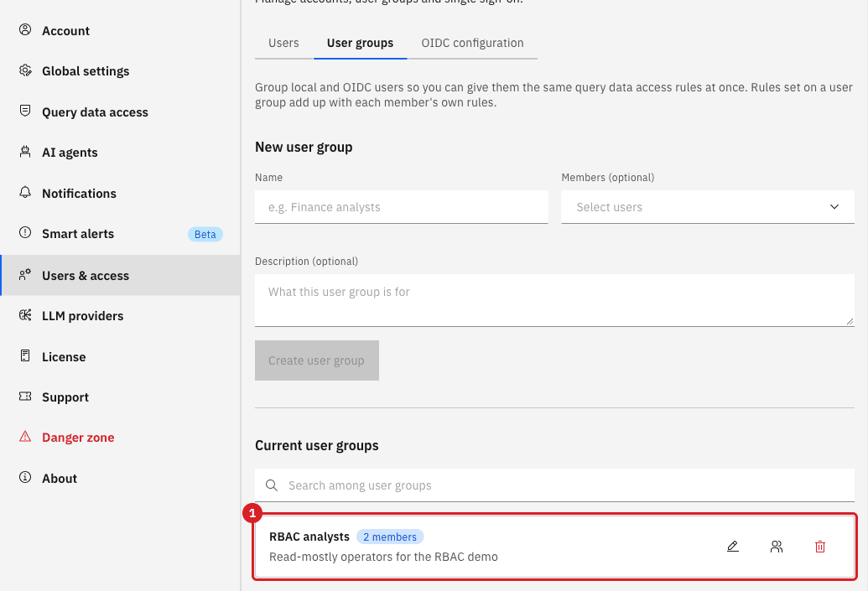Click the text 'Read-mostly operators for the RBAC demo'

click(x=383, y=557)
